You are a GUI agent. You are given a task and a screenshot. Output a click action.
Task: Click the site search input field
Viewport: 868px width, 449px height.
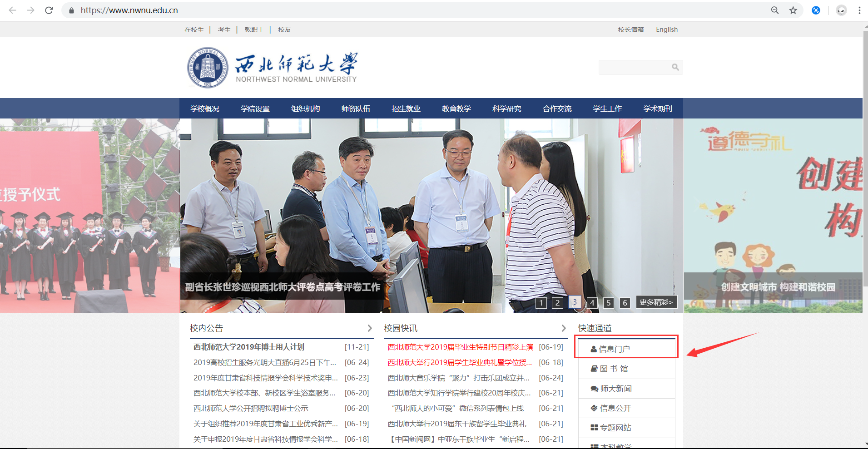(634, 67)
